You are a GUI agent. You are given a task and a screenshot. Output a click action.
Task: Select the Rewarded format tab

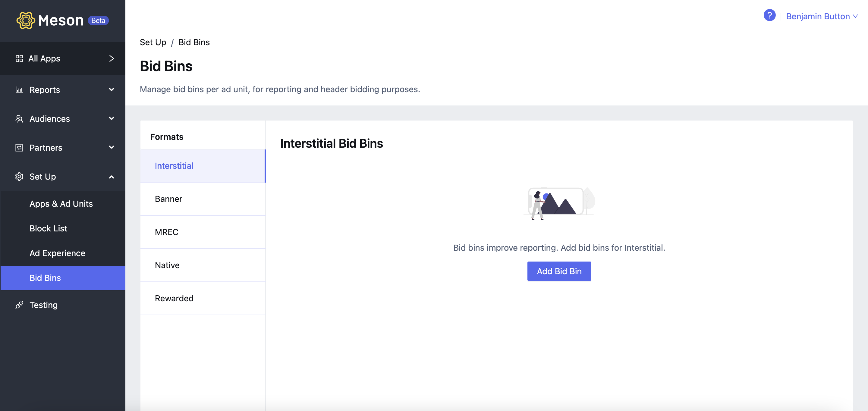[x=203, y=299]
